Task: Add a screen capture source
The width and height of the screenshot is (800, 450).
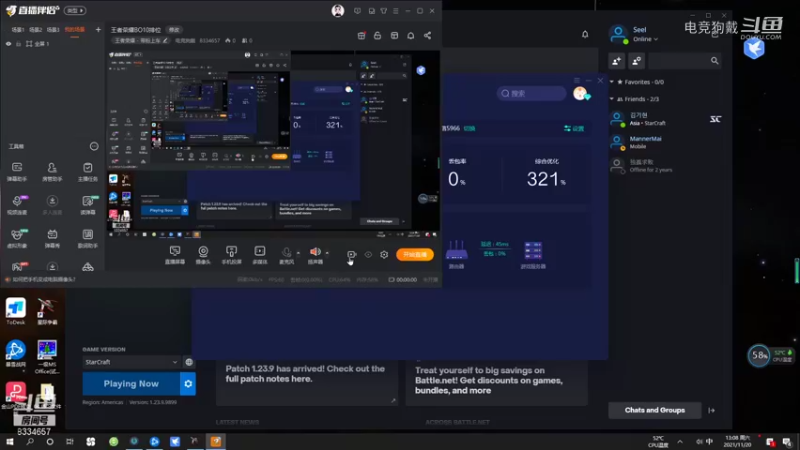Action: [175, 255]
